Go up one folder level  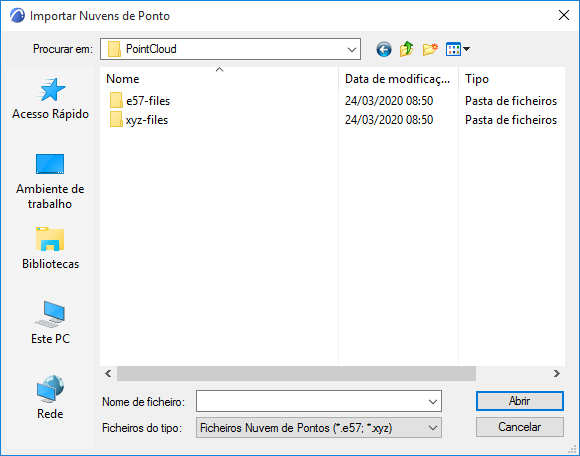point(407,49)
